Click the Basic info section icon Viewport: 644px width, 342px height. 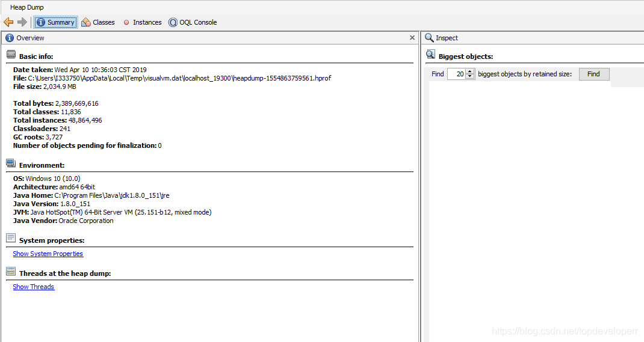point(11,55)
